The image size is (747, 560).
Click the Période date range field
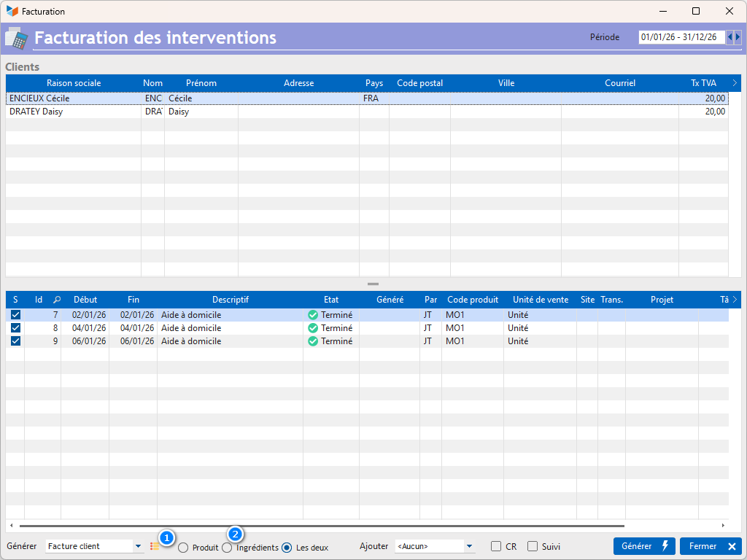[681, 37]
